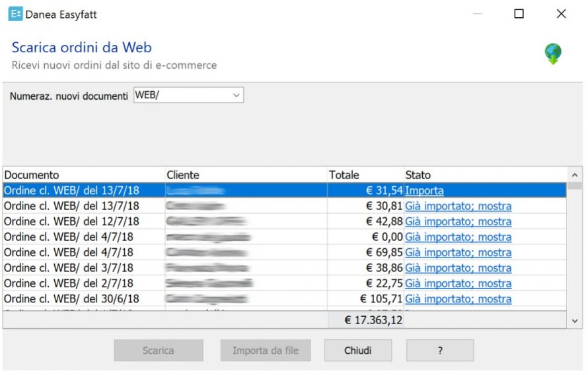Click the Stato column header
588x375 pixels.
click(x=484, y=175)
